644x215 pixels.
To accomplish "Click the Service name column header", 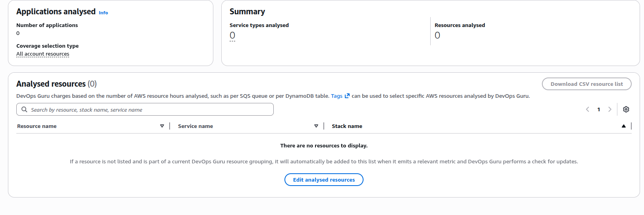I will (x=195, y=126).
